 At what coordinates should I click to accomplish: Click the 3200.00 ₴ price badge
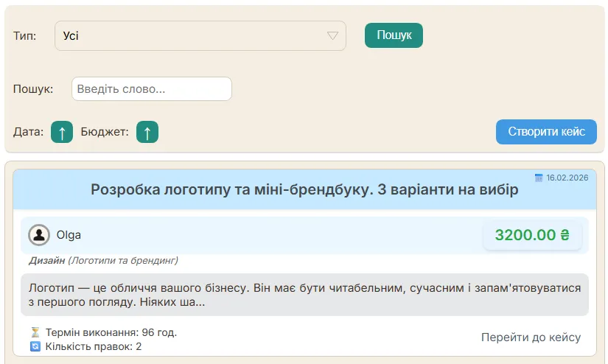(532, 235)
